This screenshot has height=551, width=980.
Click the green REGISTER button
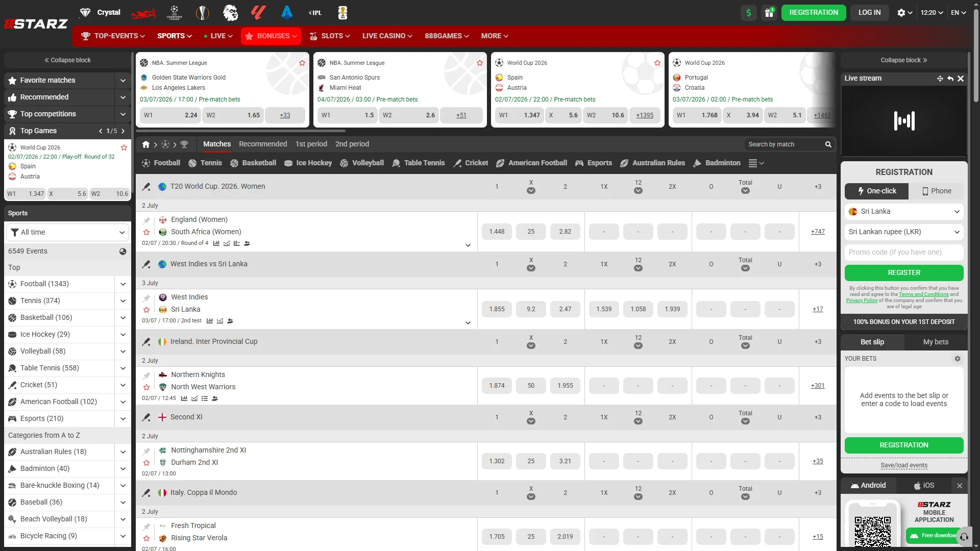click(x=904, y=273)
